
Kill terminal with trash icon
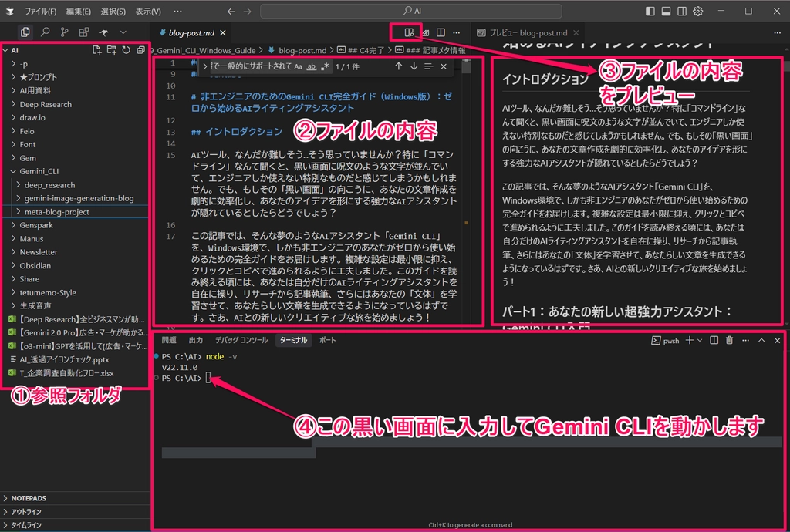point(729,340)
